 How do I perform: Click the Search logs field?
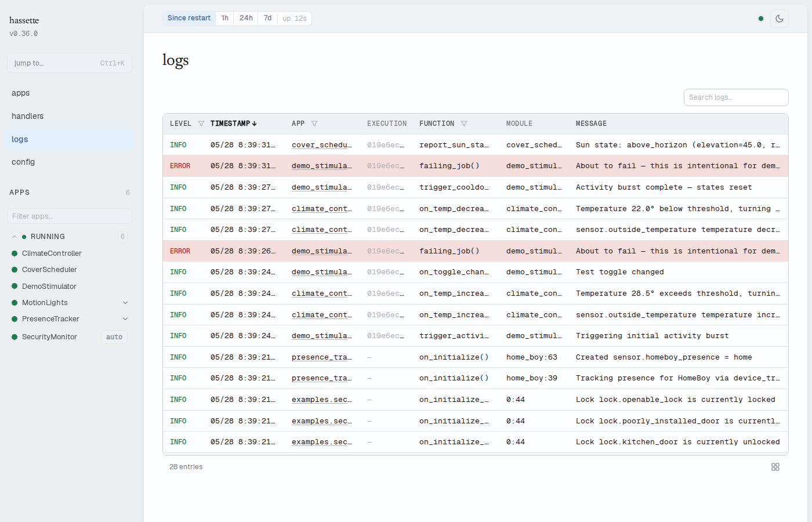[x=736, y=97]
